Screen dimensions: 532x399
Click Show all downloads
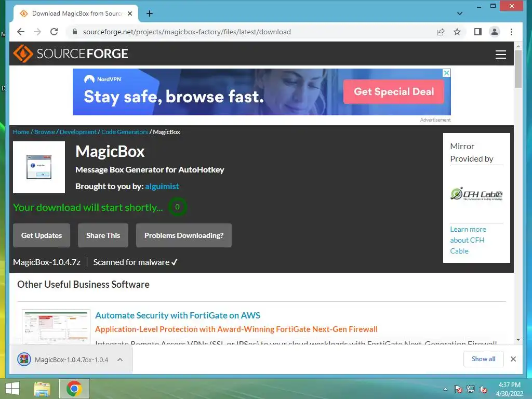pyautogui.click(x=483, y=359)
